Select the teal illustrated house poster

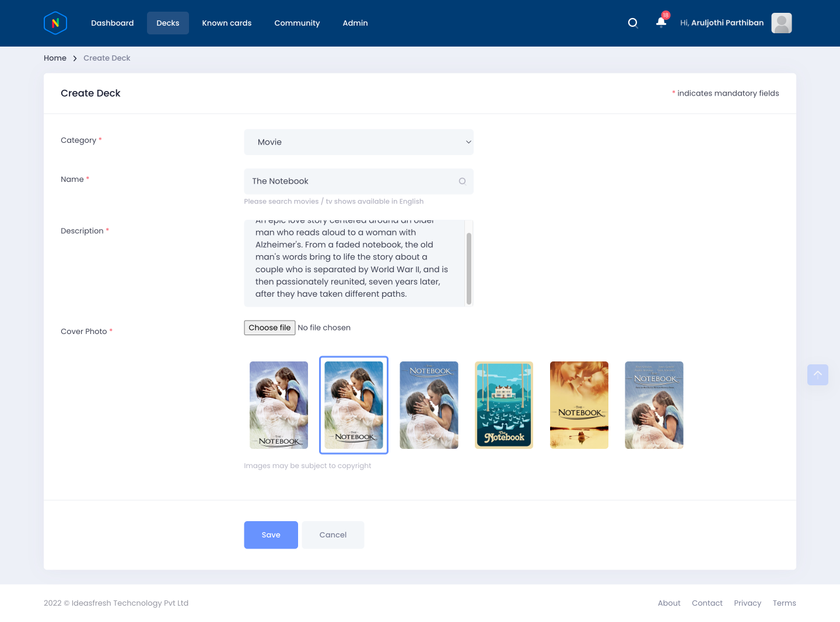(x=504, y=405)
